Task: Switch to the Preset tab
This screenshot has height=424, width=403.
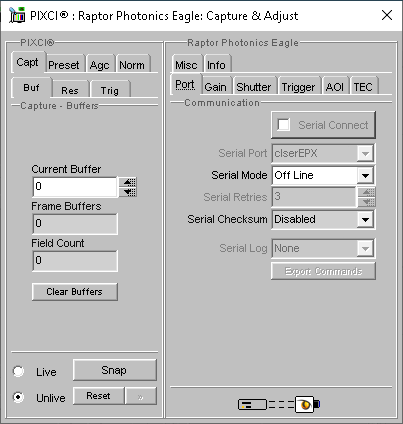Action: point(64,64)
